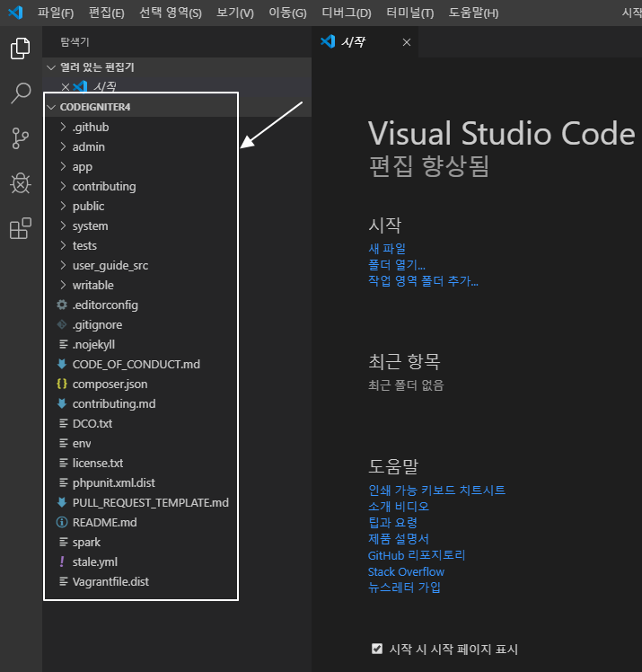Open the 디버그(D) menu
Image resolution: width=642 pixels, height=672 pixels.
pyautogui.click(x=347, y=13)
